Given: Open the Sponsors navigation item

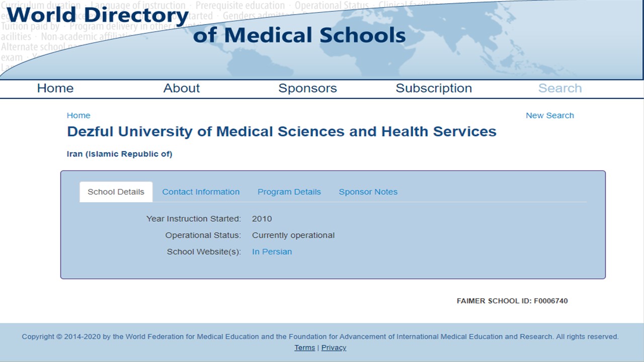Looking at the screenshot, I should pyautogui.click(x=307, y=88).
